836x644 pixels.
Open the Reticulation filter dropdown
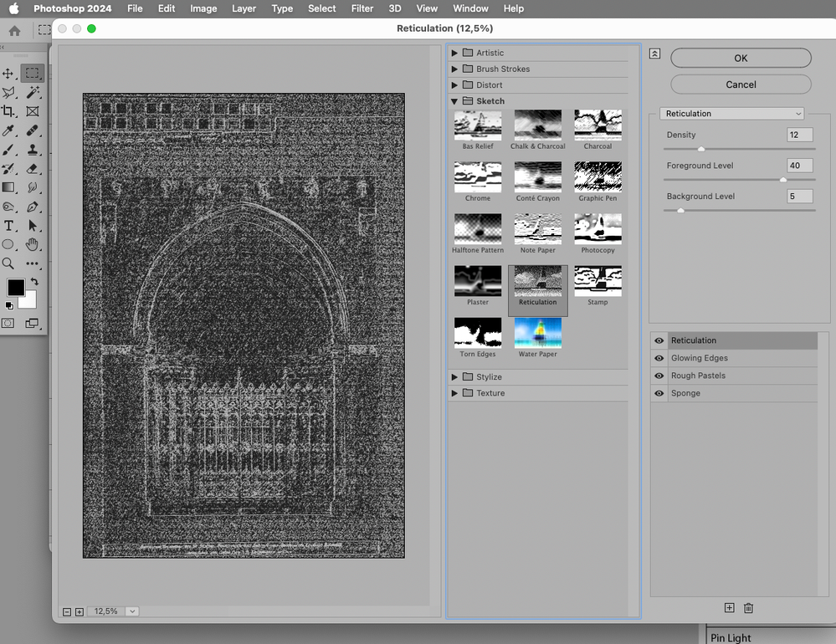[x=732, y=114]
